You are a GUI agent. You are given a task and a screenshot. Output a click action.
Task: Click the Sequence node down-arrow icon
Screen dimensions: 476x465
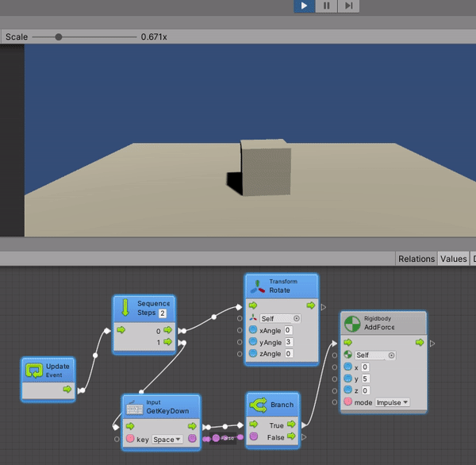125,308
